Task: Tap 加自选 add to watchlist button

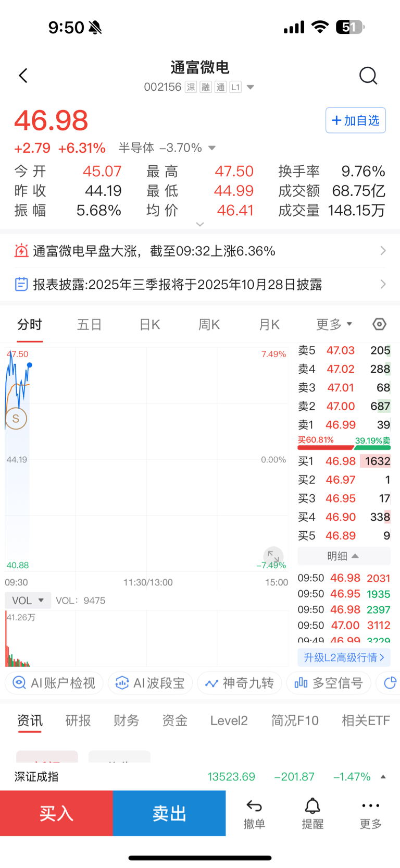Action: [x=356, y=120]
